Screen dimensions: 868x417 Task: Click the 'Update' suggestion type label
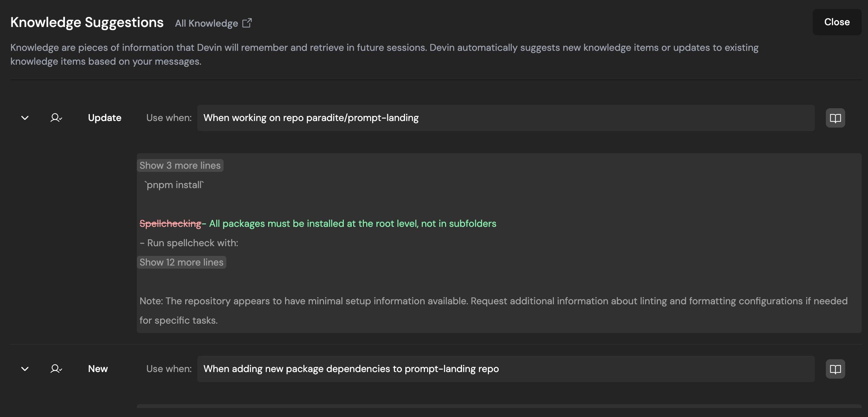(x=104, y=118)
